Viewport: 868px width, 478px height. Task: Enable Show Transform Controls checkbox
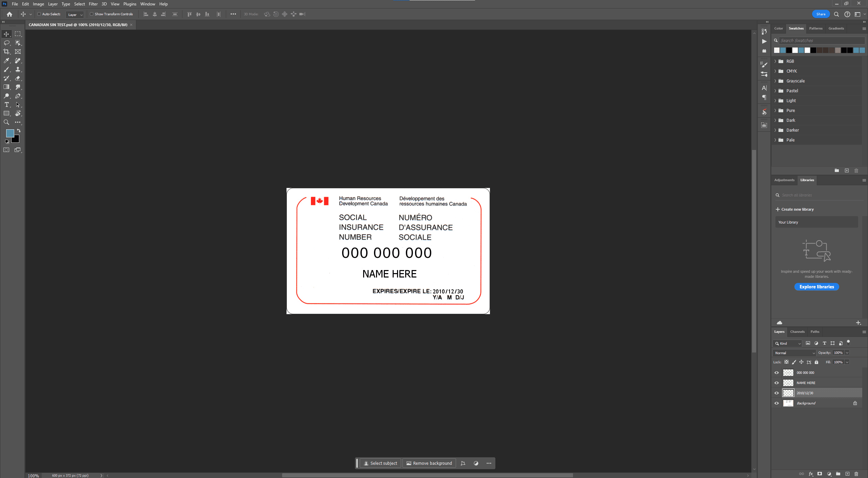pyautogui.click(x=92, y=14)
